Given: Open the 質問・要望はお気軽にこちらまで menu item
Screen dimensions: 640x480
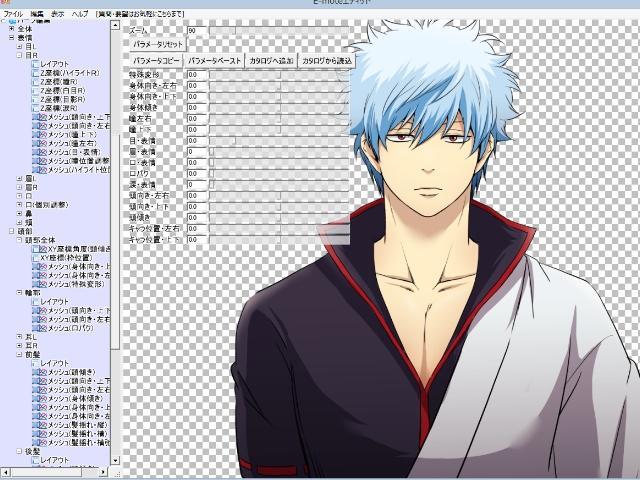Looking at the screenshot, I should (140, 14).
